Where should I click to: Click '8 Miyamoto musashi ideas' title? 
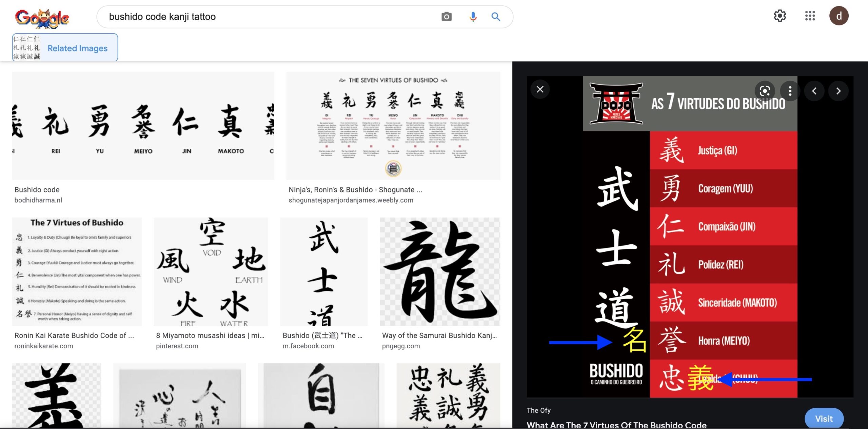click(x=210, y=335)
